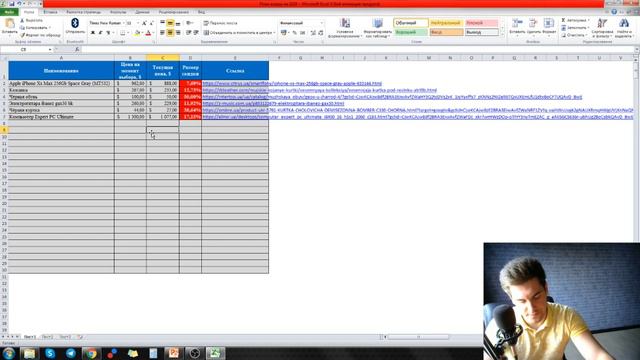640x360 pixels.
Task: Expand the Name Box dropdown arrow
Action: (x=50, y=49)
